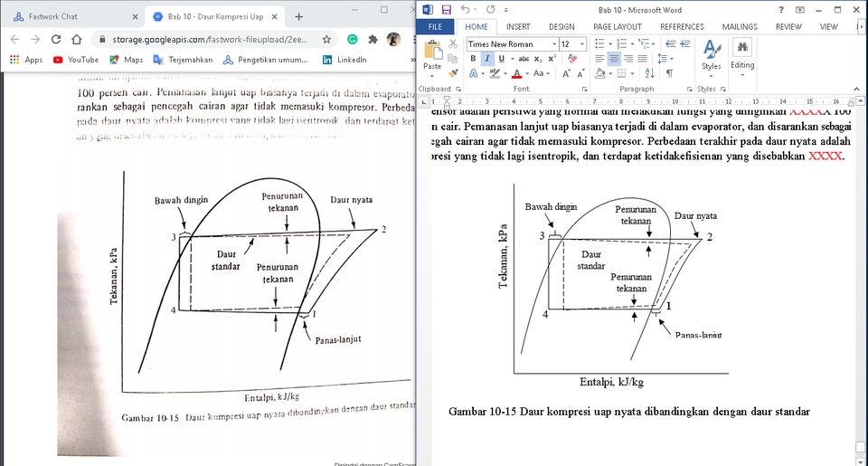Click Save icon in Quick Access Toolbar
The height and width of the screenshot is (466, 868).
(x=446, y=9)
